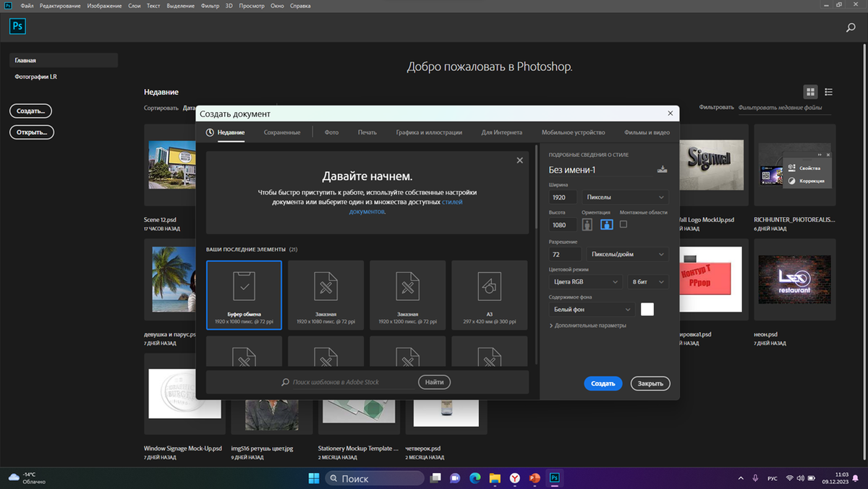Screen dimensions: 868x489
Task: Open the Файл menu
Action: pos(27,6)
